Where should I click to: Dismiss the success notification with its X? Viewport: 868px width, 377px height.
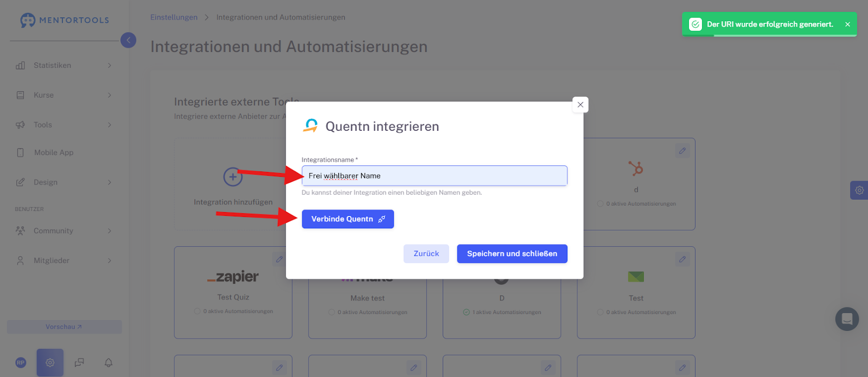pos(847,24)
